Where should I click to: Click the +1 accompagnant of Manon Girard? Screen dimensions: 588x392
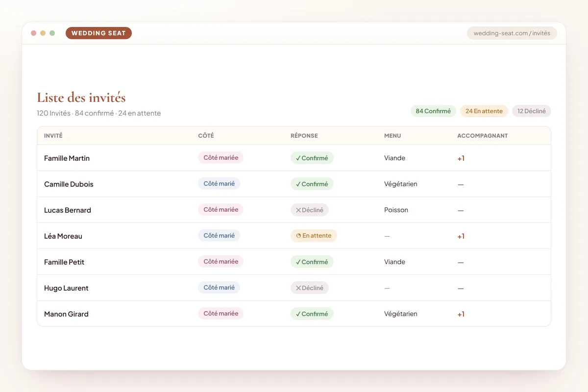(461, 314)
